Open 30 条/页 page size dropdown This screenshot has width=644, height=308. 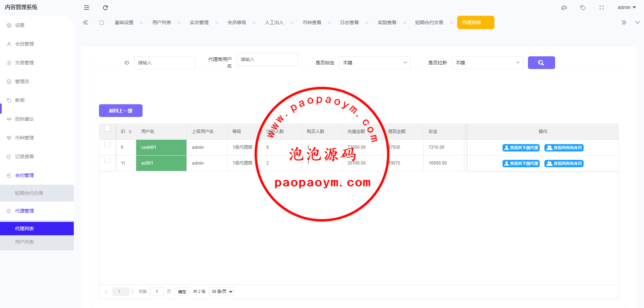[x=221, y=292]
